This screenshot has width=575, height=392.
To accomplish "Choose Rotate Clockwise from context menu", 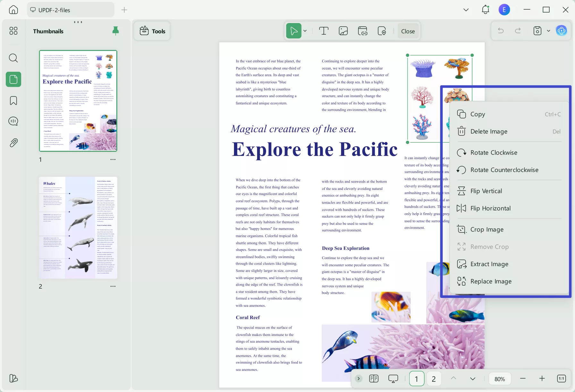I will 494,153.
